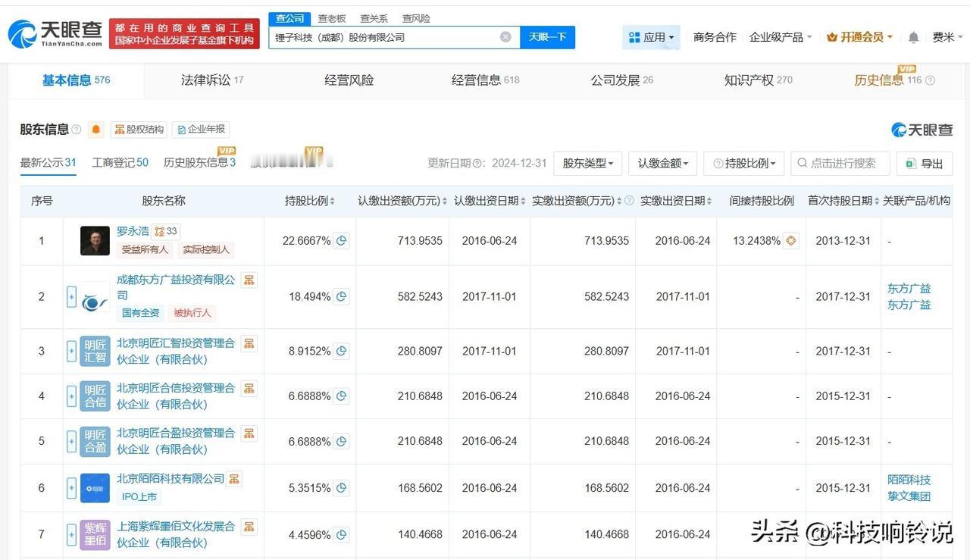The image size is (970, 560).
Task: Open equity structure icon for 成都东方广益投资有限公司
Action: [x=249, y=280]
